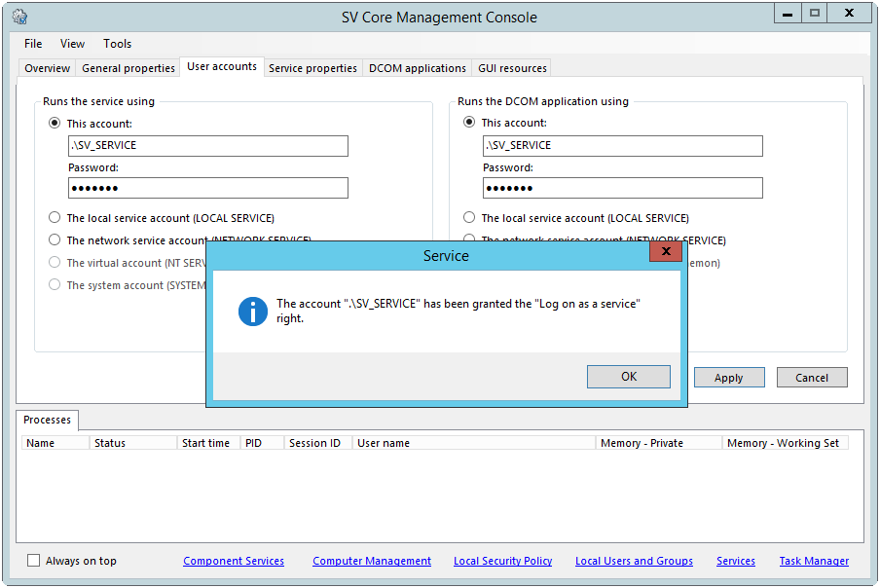The image size is (880, 588).
Task: Sort processes by the Session ID column
Action: pos(318,443)
